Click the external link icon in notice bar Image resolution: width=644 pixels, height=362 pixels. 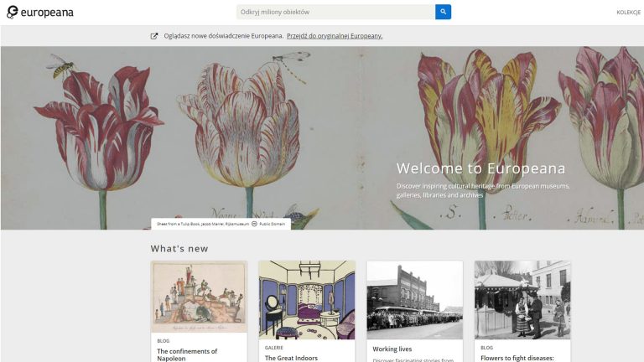tap(154, 36)
